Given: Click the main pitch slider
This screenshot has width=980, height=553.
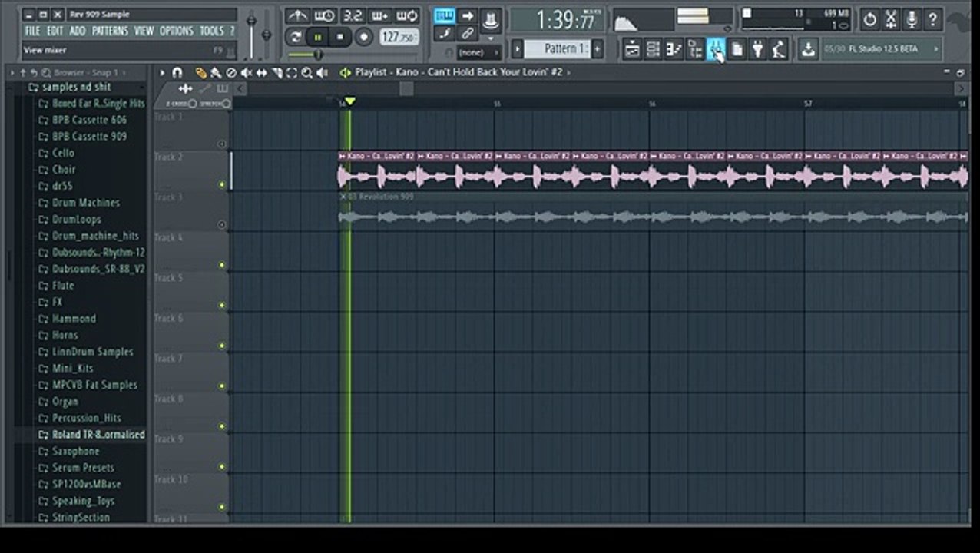Looking at the screenshot, I should point(267,35).
